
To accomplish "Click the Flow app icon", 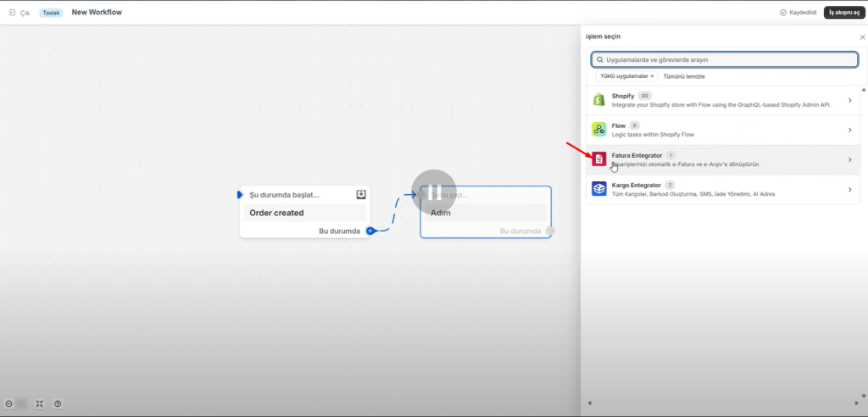I will click(x=598, y=130).
